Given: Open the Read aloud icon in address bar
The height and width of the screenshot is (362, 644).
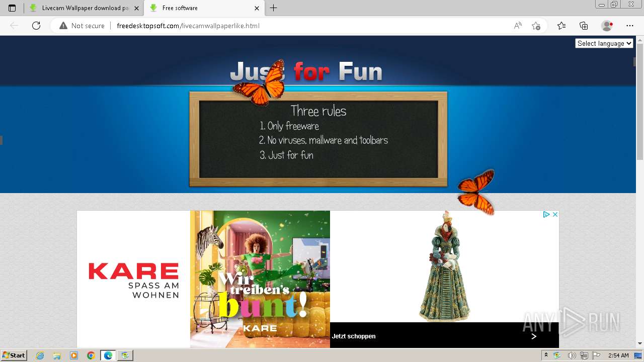Looking at the screenshot, I should 518,26.
